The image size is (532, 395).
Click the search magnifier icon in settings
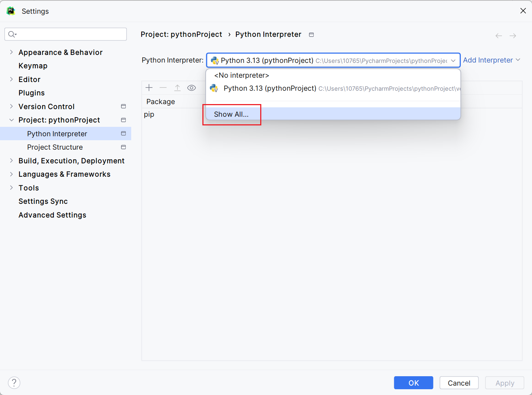click(x=12, y=34)
